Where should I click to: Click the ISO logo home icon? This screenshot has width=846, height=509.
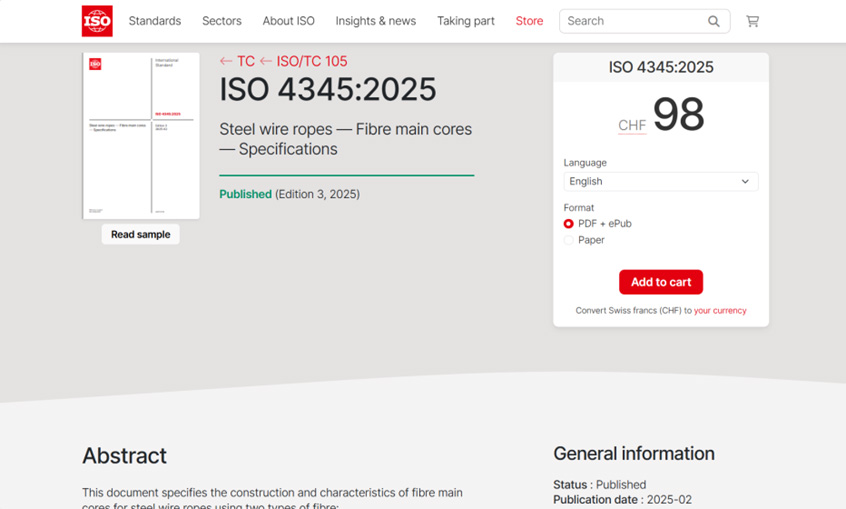(97, 21)
